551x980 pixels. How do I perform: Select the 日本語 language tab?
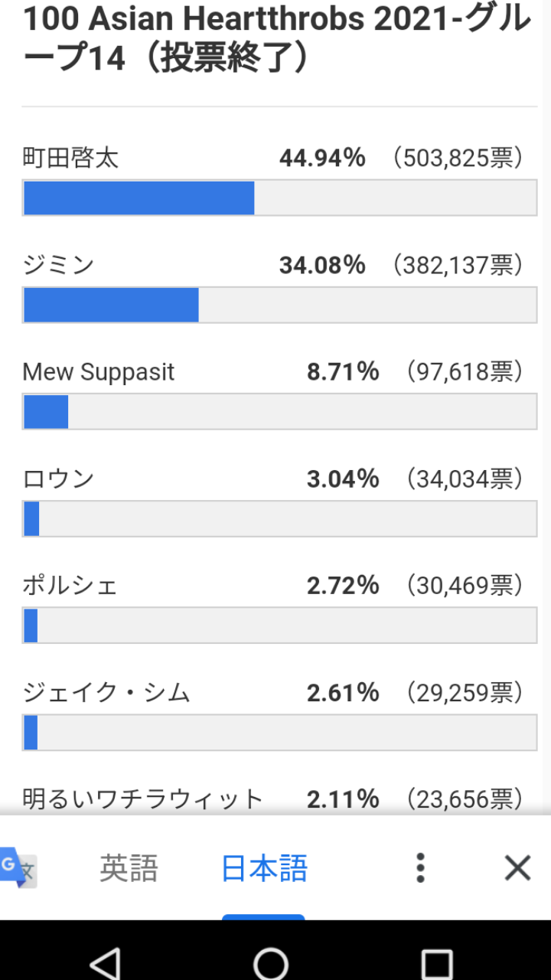264,868
